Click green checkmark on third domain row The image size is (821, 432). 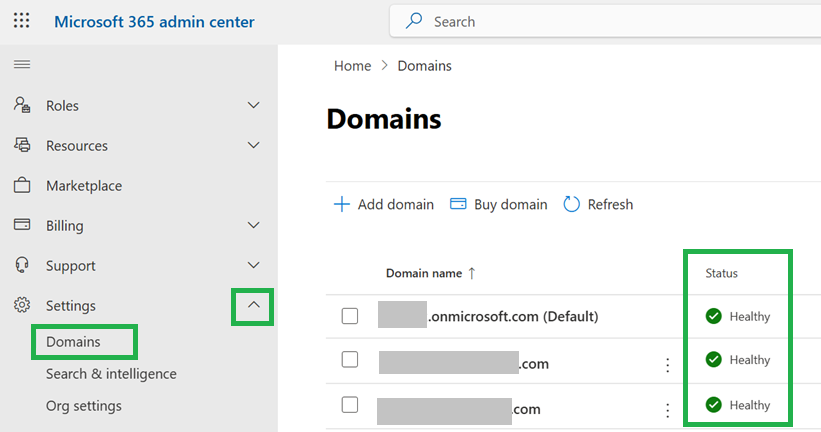click(714, 405)
